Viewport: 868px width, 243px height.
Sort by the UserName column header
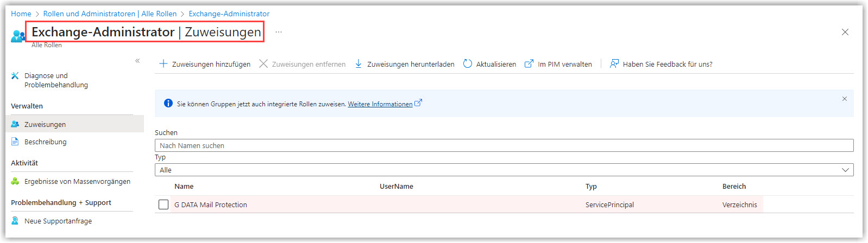pyautogui.click(x=397, y=186)
